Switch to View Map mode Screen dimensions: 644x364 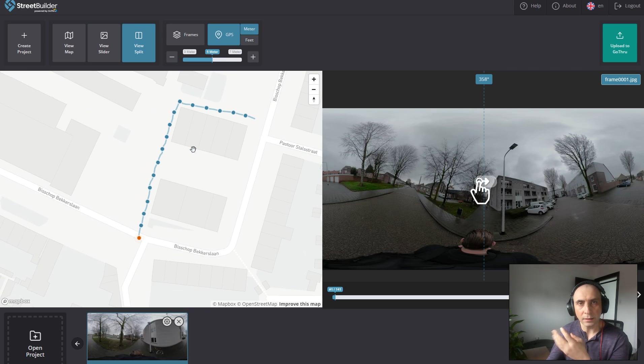(x=69, y=42)
